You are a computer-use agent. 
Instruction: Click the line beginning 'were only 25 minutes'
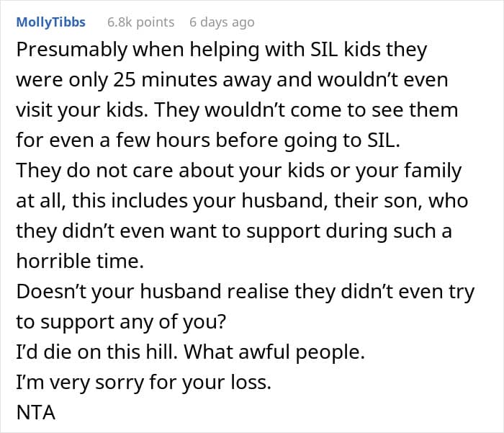point(232,80)
